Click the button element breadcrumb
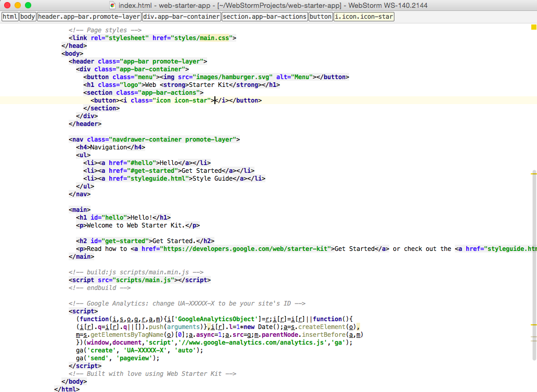The height and width of the screenshot is (392, 537). pyautogui.click(x=321, y=17)
